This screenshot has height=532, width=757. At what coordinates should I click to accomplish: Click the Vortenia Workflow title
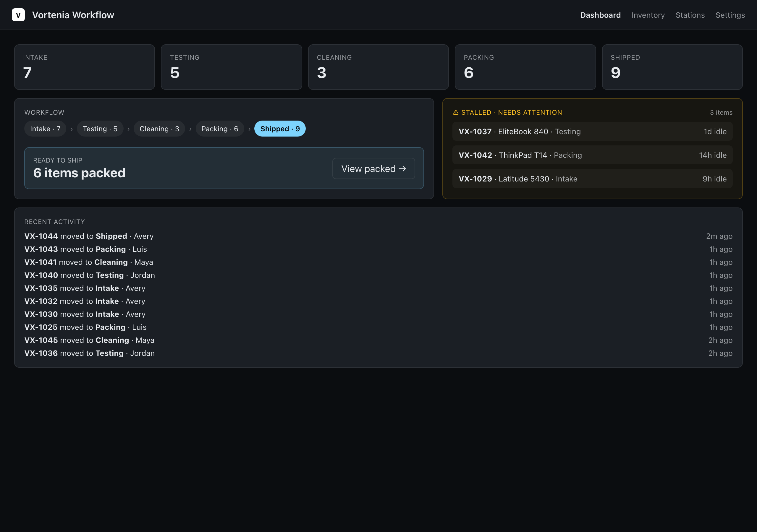[x=73, y=15]
